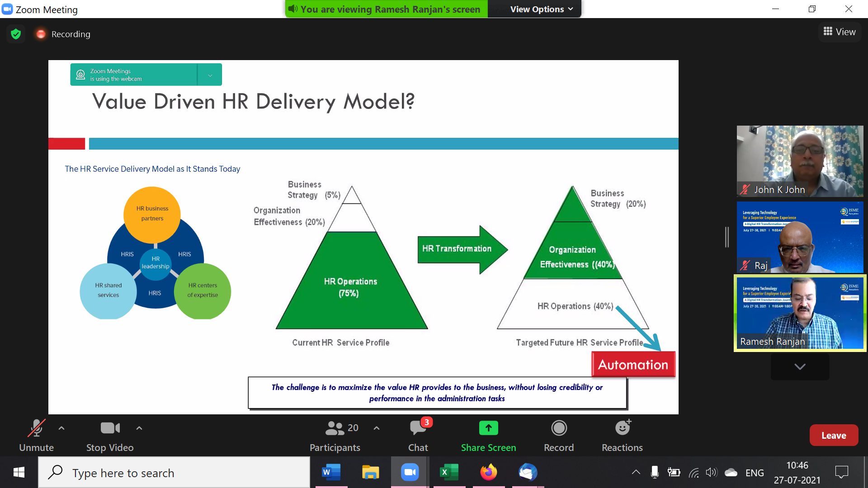Show more video thumbnails with down chevron
The image size is (868, 488).
(800, 366)
